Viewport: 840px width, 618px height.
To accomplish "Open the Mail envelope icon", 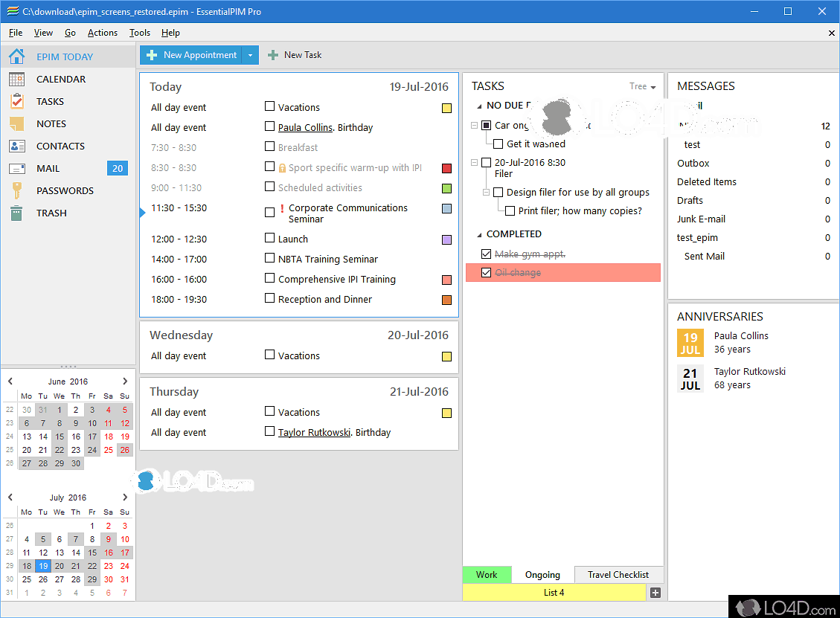I will click(x=16, y=169).
